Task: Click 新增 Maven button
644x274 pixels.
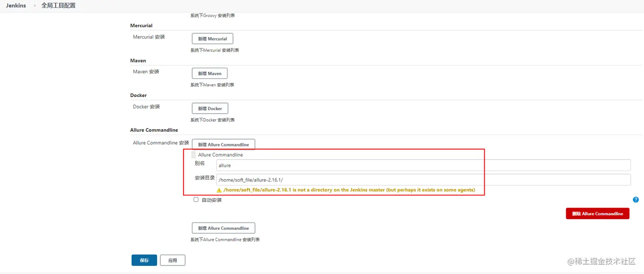Action: [210, 73]
